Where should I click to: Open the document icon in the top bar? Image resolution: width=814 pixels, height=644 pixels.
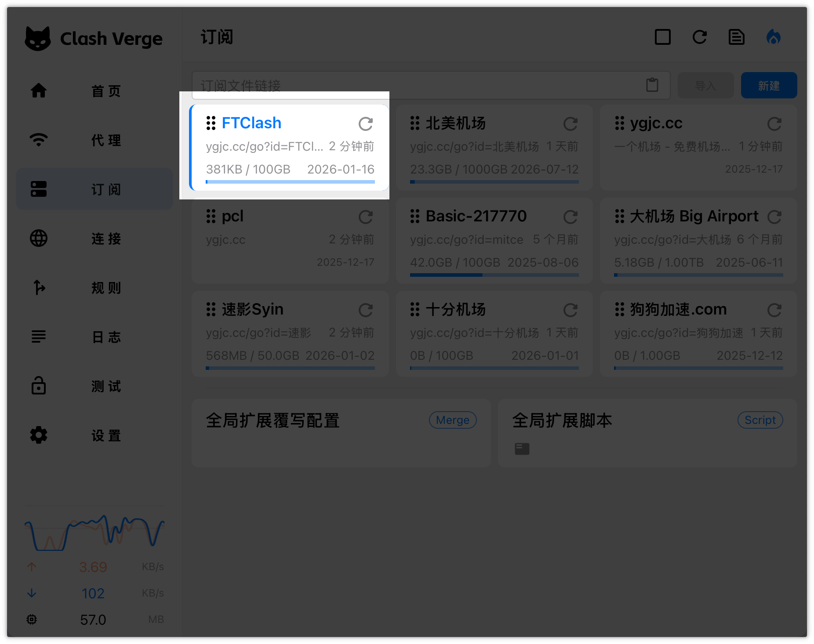[x=737, y=37]
